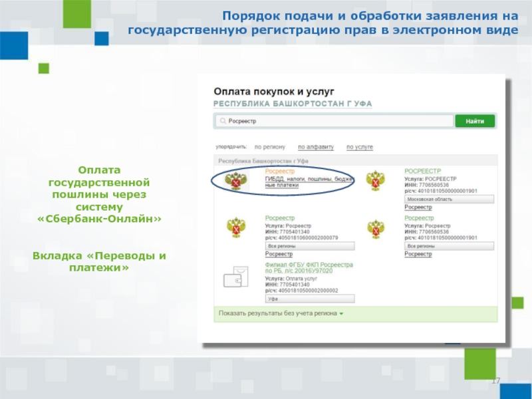
Task: Select Все регионы under Услуга: Росреестр, ИНН 7706560536
Action: point(449,246)
